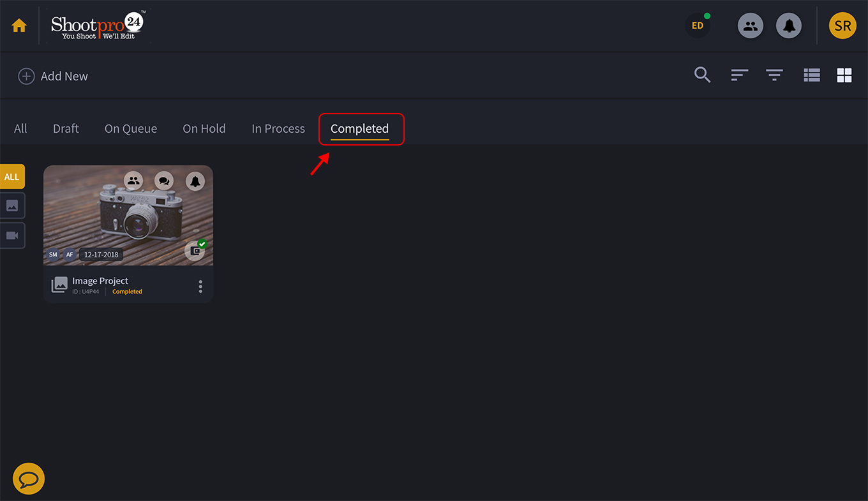Open the comments icon on the project card

point(164,181)
